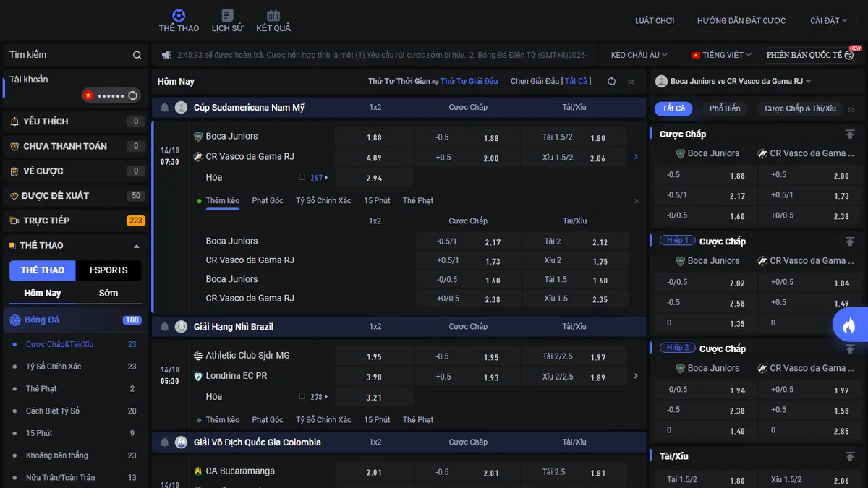The image size is (868, 488).
Task: Refresh the account balance with the circular arrows
Action: 132,95
